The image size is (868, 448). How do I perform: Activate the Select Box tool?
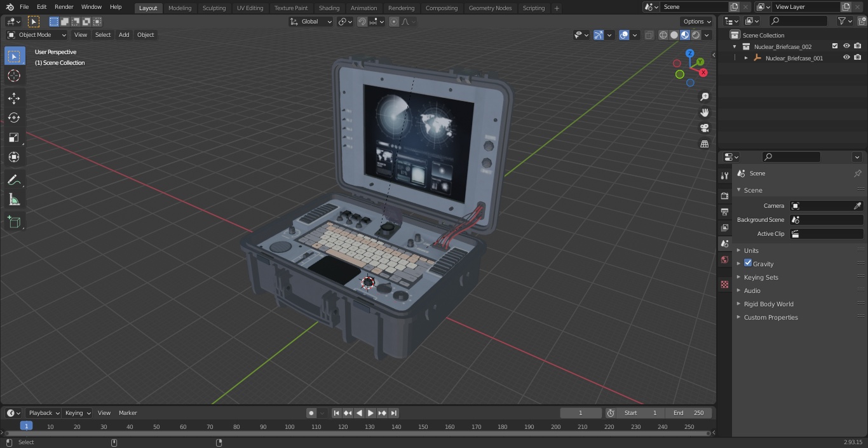coord(14,56)
